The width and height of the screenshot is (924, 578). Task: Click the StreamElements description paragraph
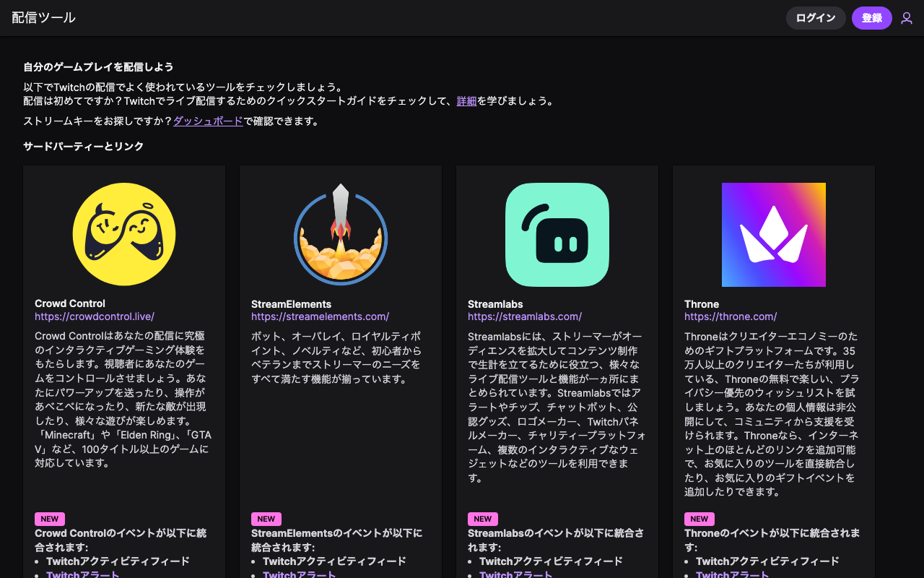[x=336, y=358]
